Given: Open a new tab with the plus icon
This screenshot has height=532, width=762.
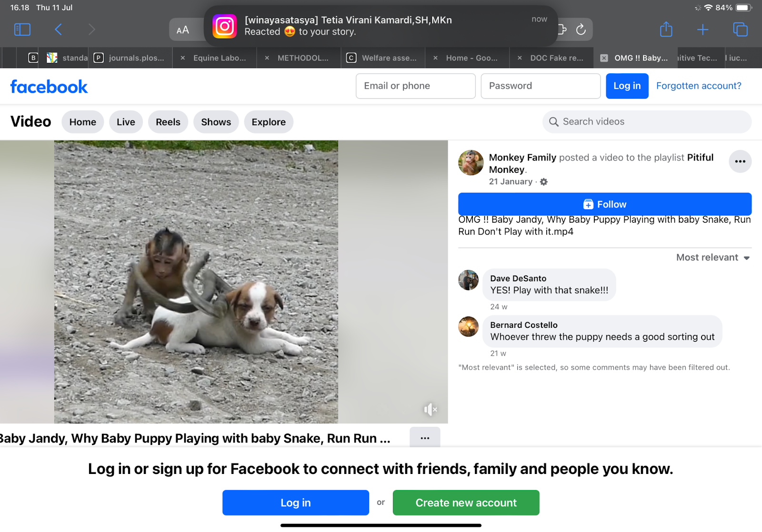Looking at the screenshot, I should [702, 30].
